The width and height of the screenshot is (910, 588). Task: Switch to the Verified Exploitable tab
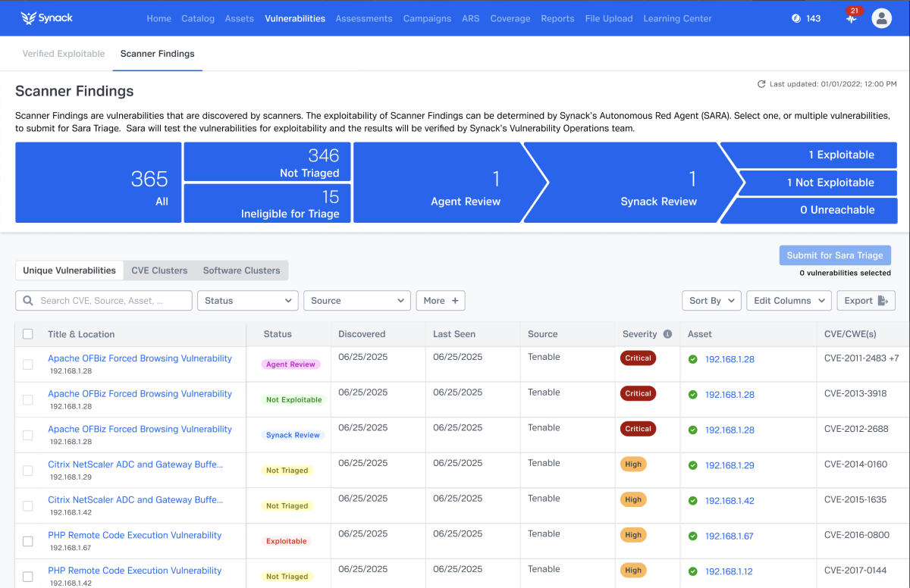(64, 53)
